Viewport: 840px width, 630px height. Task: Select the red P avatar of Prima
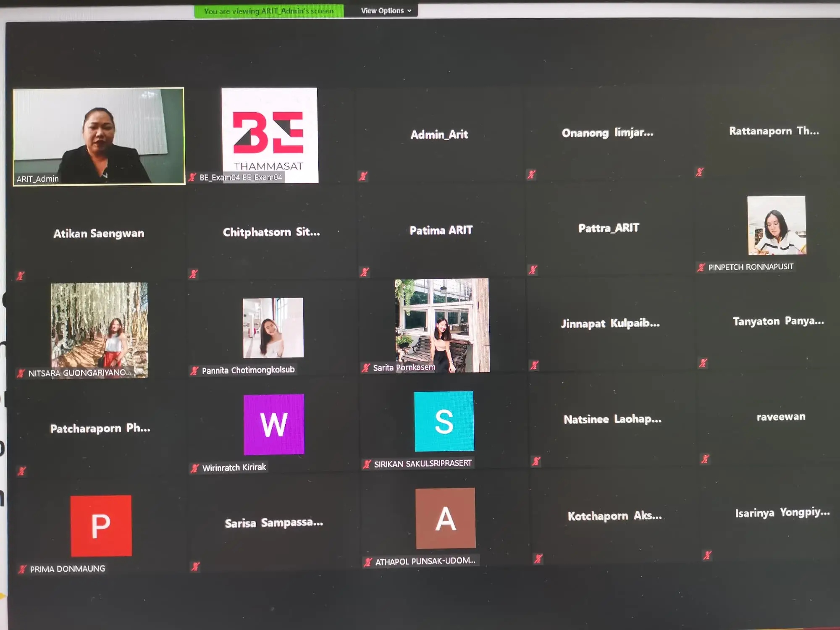(x=101, y=526)
